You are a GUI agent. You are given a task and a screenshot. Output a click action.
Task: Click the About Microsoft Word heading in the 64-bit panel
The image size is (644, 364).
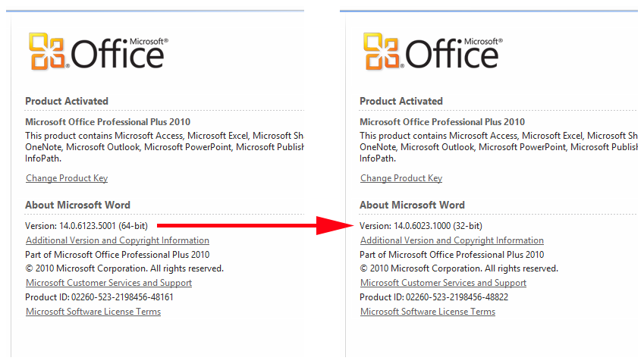tap(77, 205)
